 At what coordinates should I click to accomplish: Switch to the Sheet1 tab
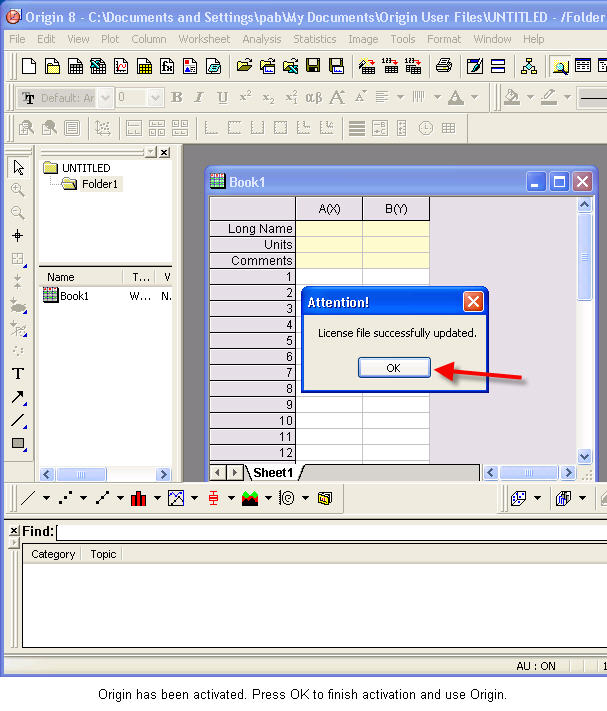click(273, 473)
